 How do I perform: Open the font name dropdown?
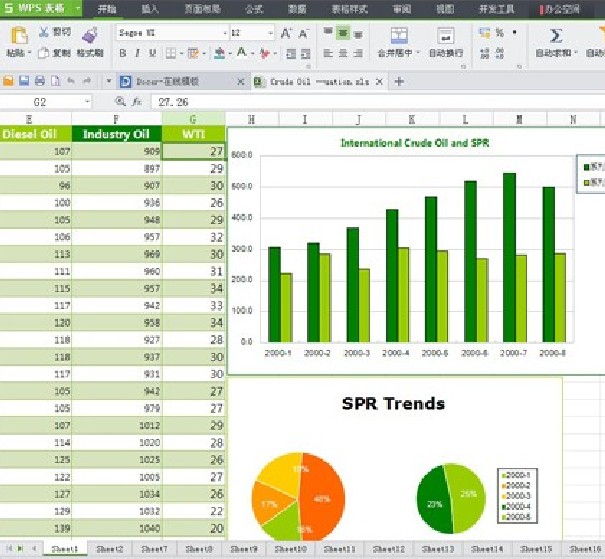(x=225, y=33)
